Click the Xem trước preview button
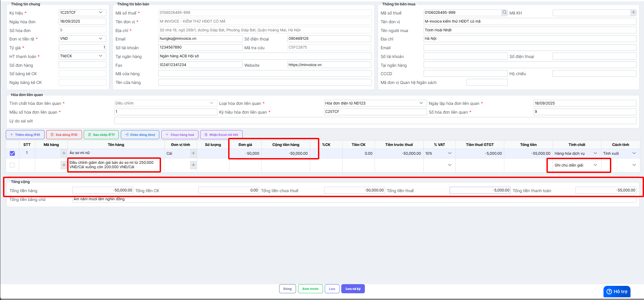Viewport: 644px width, 300px height. [x=310, y=289]
